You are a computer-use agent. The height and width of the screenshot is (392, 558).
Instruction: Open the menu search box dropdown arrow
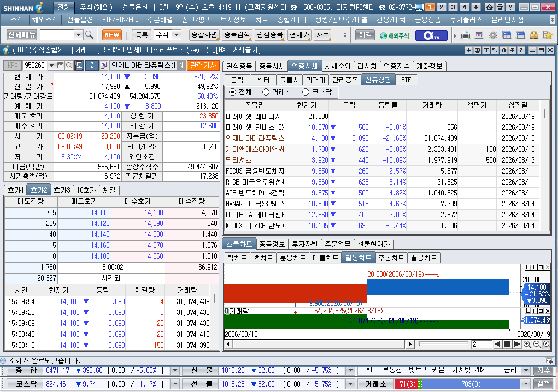[x=79, y=35]
